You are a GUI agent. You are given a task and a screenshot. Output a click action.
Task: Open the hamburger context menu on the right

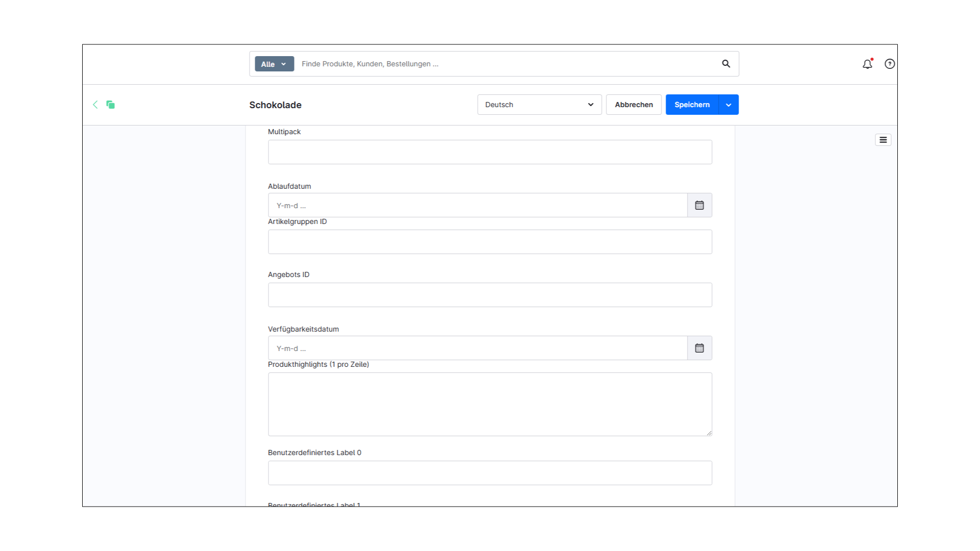(883, 139)
